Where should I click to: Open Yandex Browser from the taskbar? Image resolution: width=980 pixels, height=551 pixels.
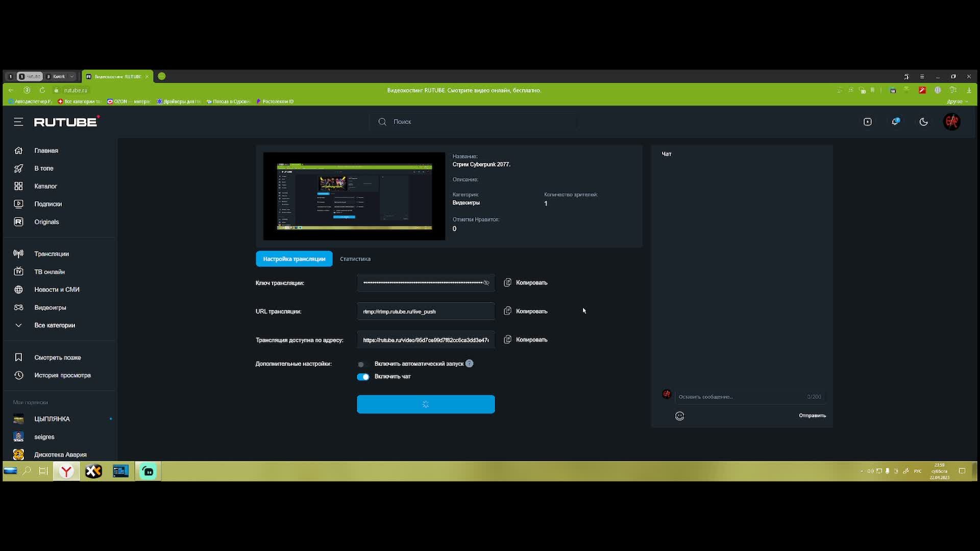[x=66, y=471]
